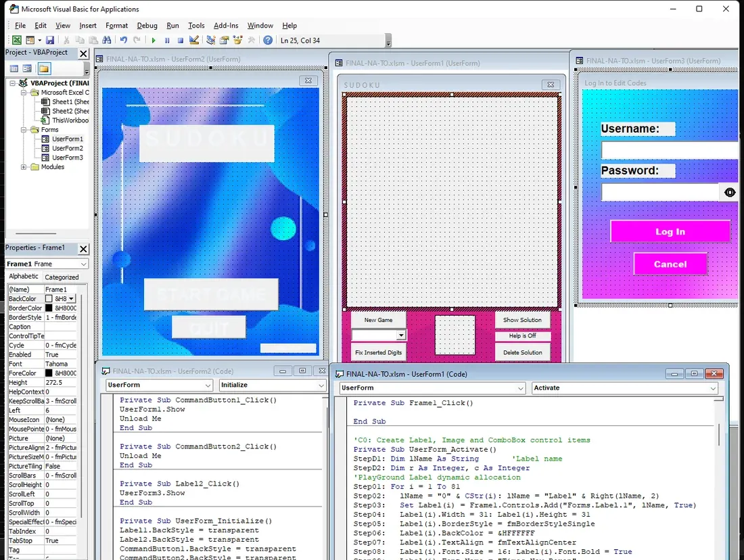Open the combo box dropdown under New Game
744x560 pixels.
tap(401, 335)
